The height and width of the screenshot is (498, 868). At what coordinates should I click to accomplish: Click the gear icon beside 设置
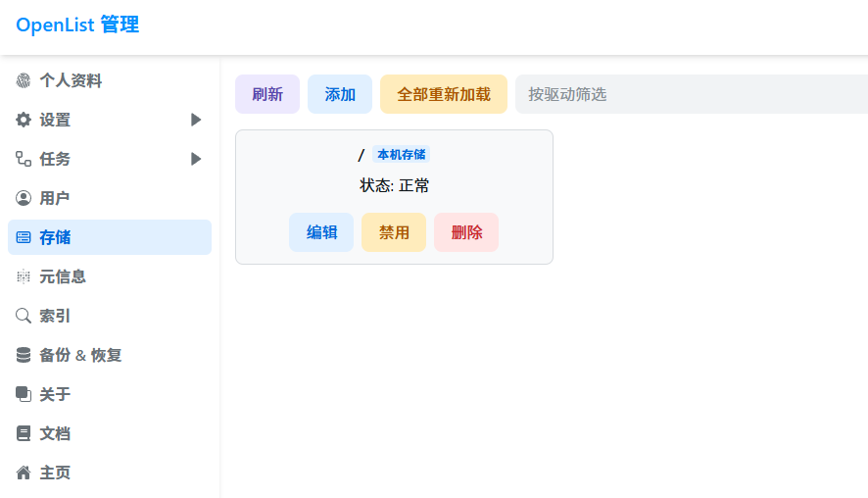[x=24, y=120]
